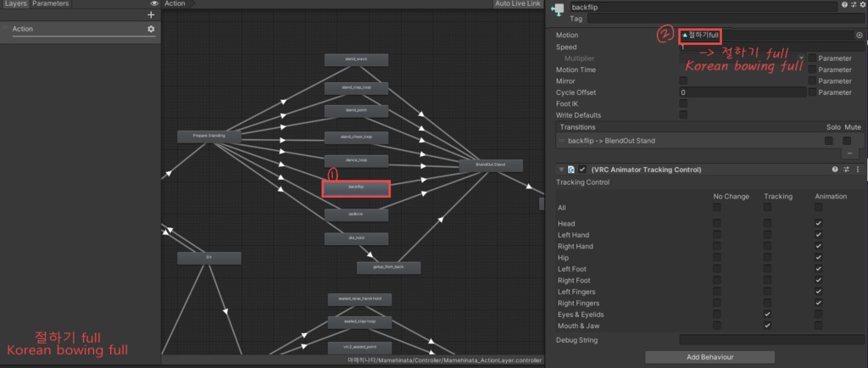Open the Motion object picker circle
This screenshot has width=868, height=368.
(x=860, y=35)
